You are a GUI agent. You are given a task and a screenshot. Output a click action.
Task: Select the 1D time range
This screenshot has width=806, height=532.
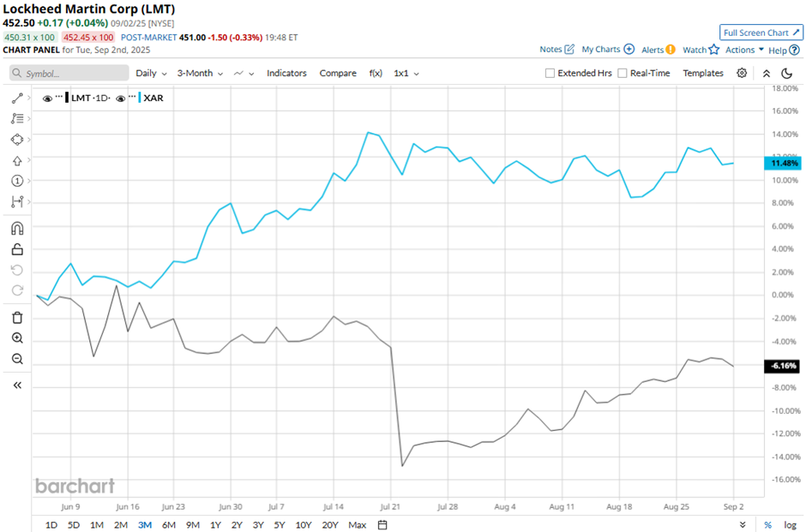pos(51,525)
